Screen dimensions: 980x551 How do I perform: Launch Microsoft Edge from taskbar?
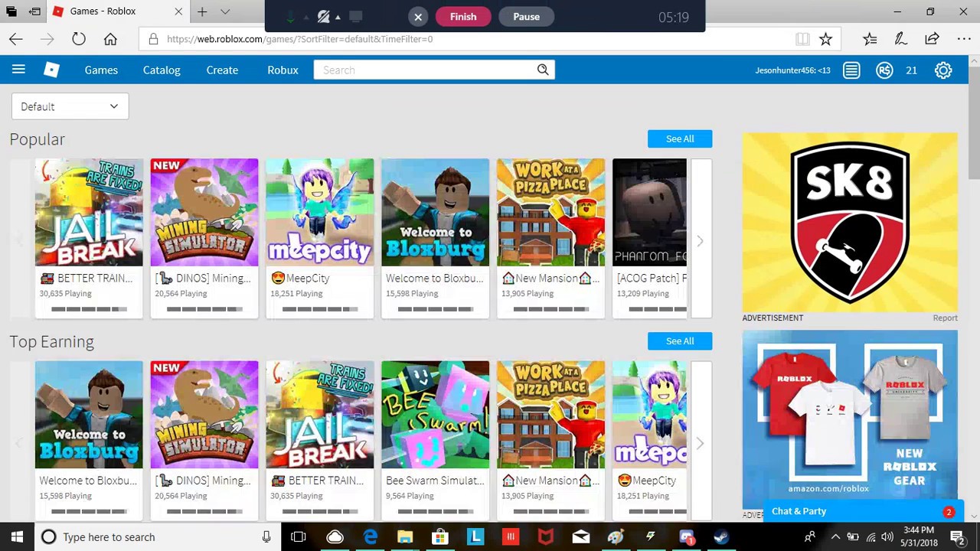tap(370, 537)
